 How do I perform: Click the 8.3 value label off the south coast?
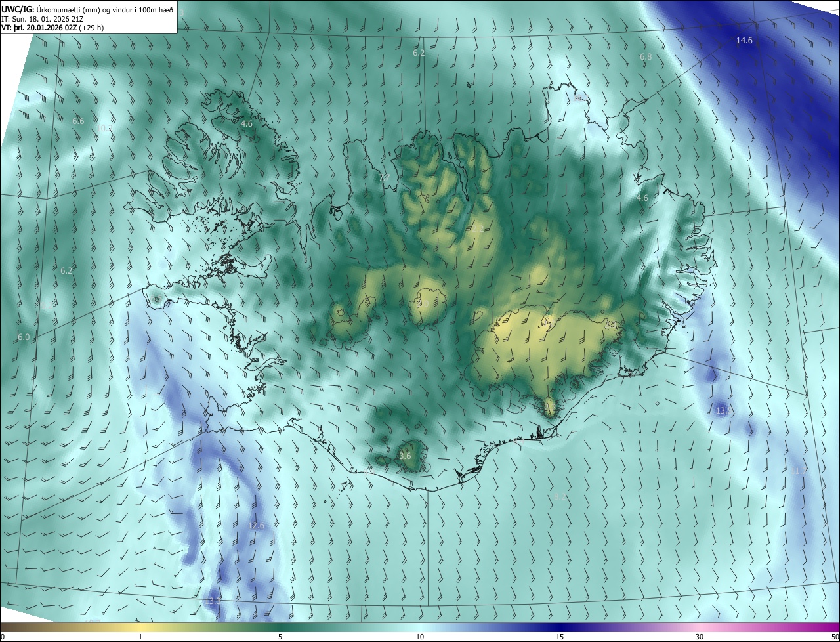tap(559, 497)
